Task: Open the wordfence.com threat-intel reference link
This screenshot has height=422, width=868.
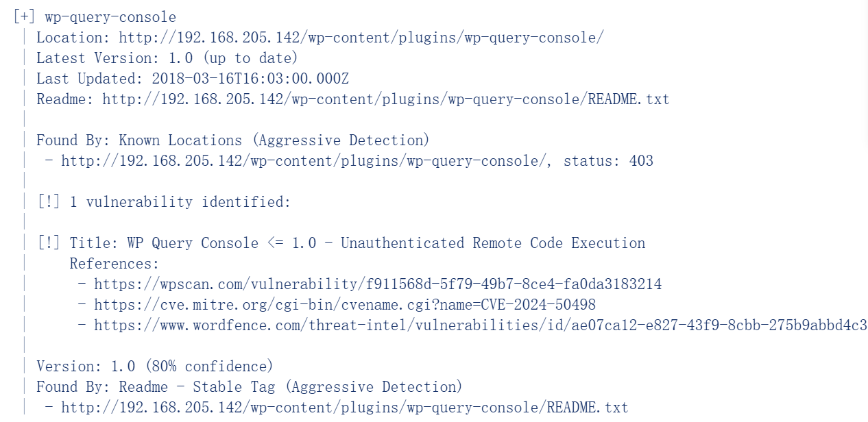Action: [x=481, y=325]
